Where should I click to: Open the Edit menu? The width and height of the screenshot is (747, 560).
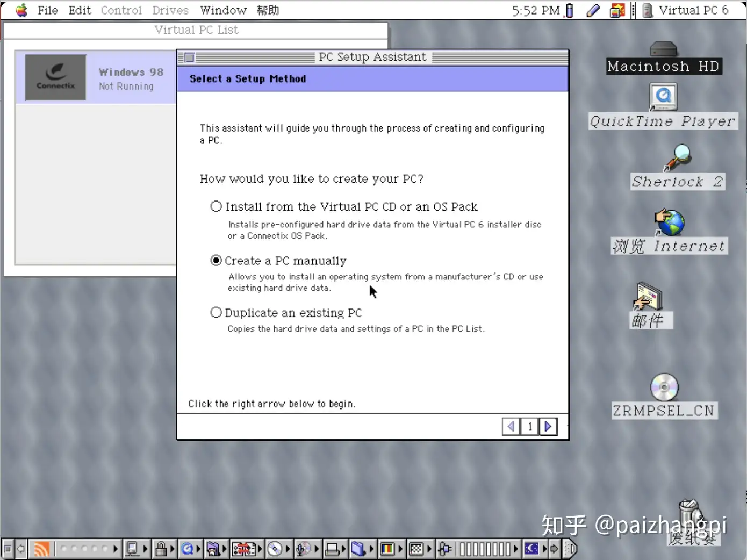(80, 10)
